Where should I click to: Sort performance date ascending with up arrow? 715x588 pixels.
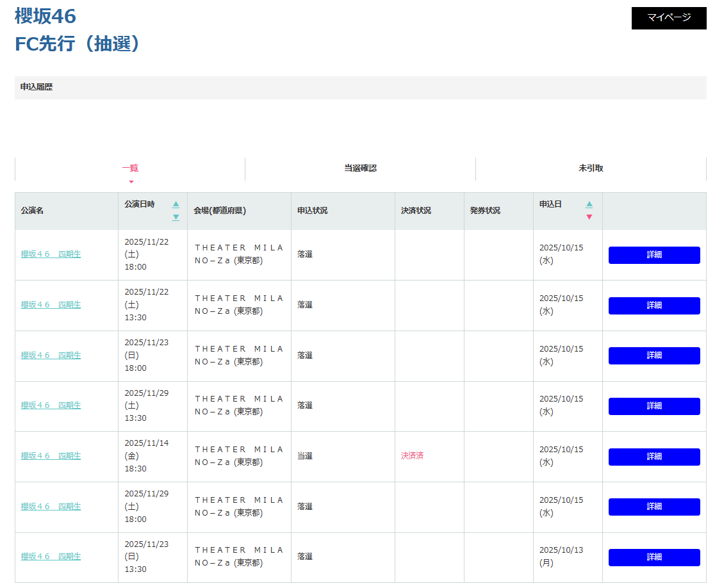pos(176,204)
